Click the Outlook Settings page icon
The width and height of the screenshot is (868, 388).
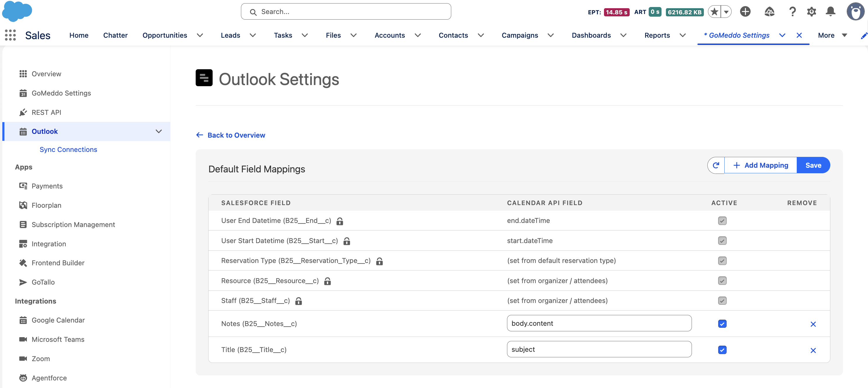(x=204, y=78)
